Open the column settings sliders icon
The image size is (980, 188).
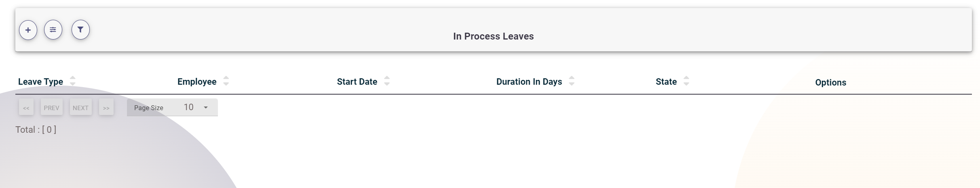pos(53,30)
